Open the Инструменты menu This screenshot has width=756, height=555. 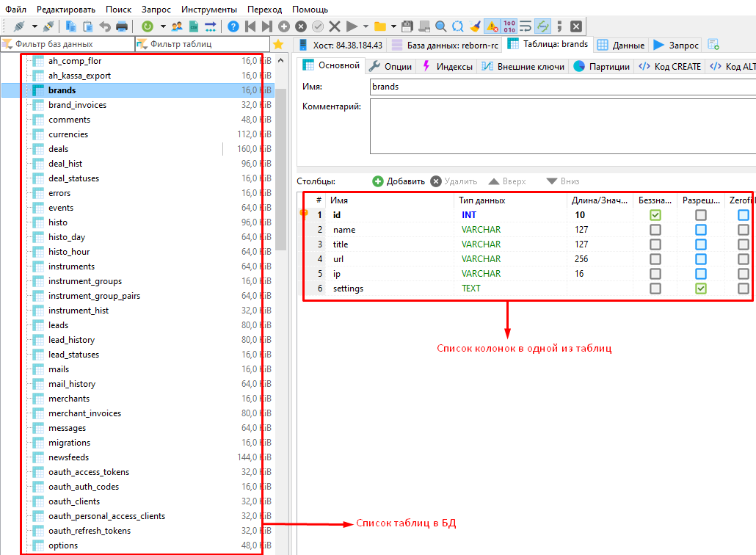click(209, 9)
